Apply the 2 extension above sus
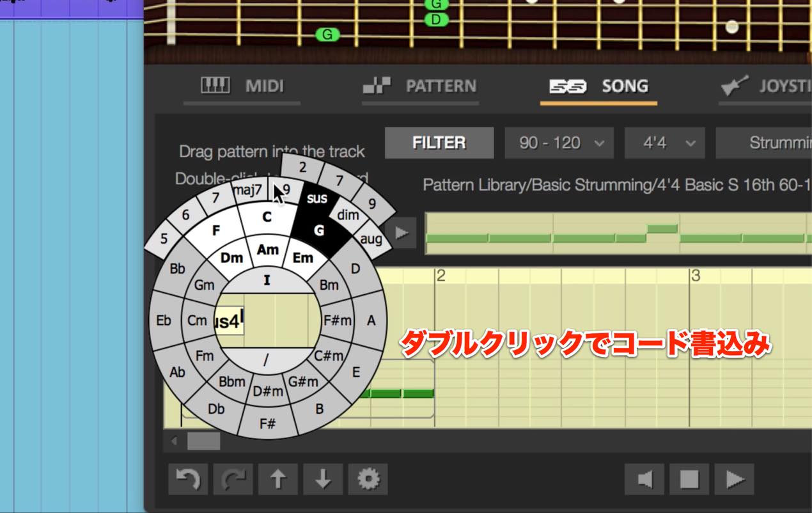Screen dimensions: 812x513 (302, 168)
